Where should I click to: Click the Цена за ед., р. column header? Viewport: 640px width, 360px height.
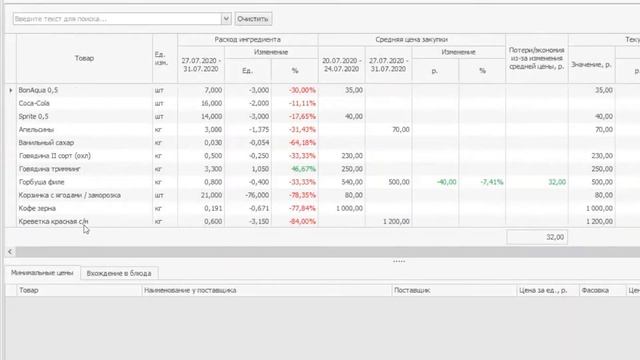pyautogui.click(x=548, y=290)
